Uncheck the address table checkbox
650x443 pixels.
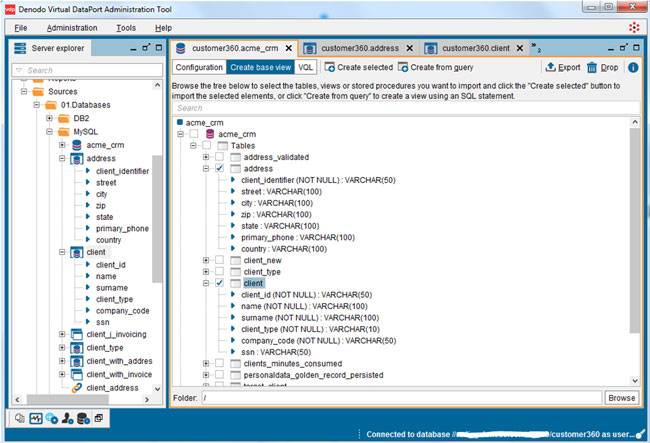219,168
